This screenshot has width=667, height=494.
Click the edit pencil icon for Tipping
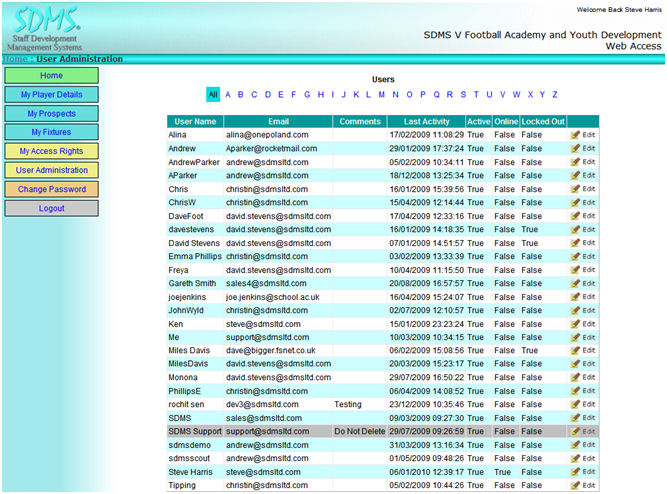[575, 485]
